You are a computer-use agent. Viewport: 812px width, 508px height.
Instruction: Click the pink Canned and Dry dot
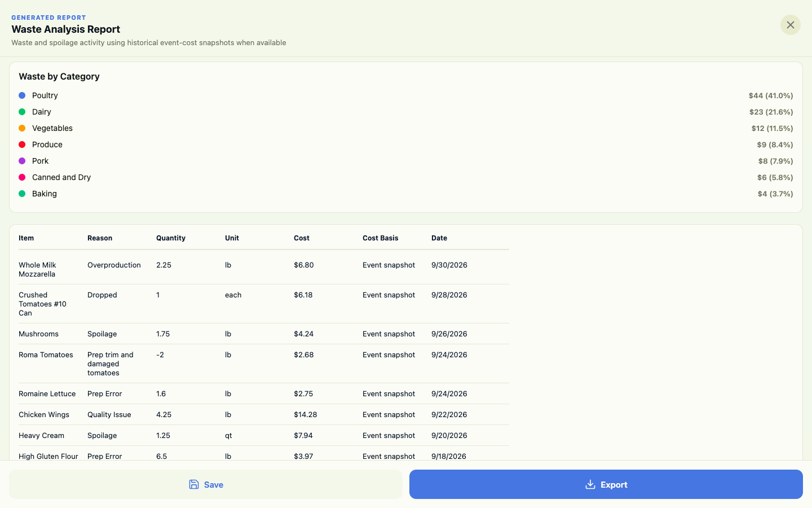[22, 177]
